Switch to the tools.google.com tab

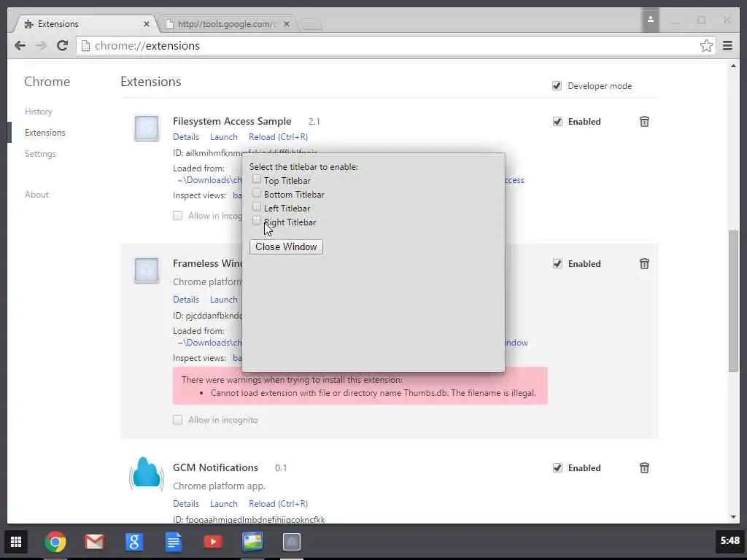pos(226,24)
